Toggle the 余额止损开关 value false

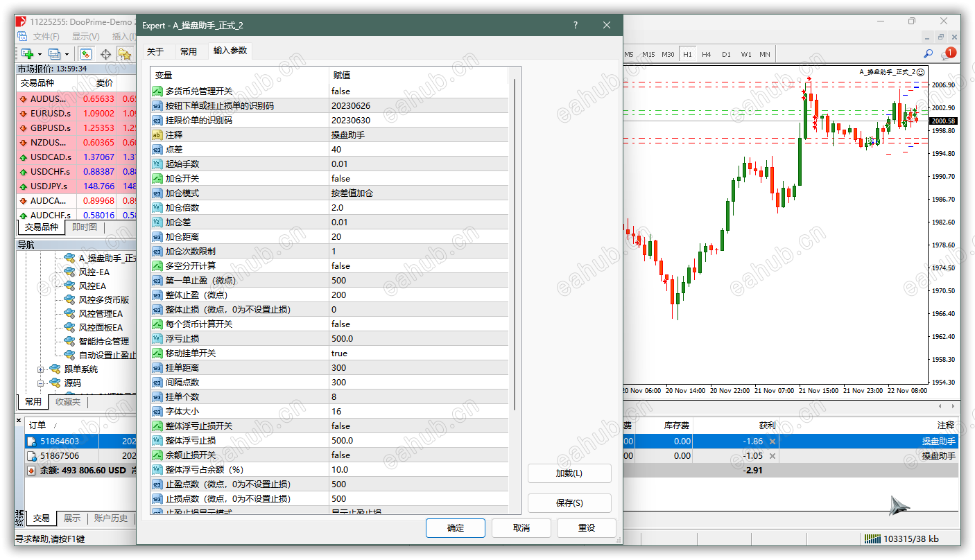pyautogui.click(x=418, y=455)
